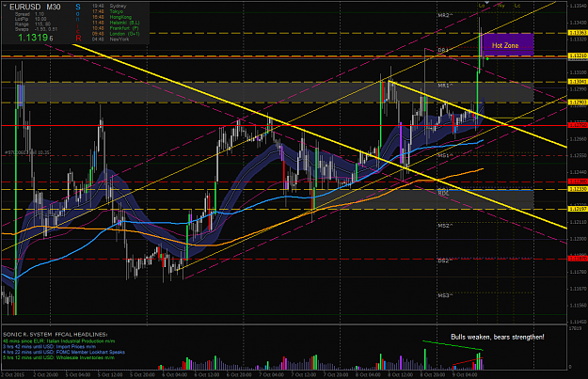
Task: Click the MR2 pivot level label
Action: 445,15
